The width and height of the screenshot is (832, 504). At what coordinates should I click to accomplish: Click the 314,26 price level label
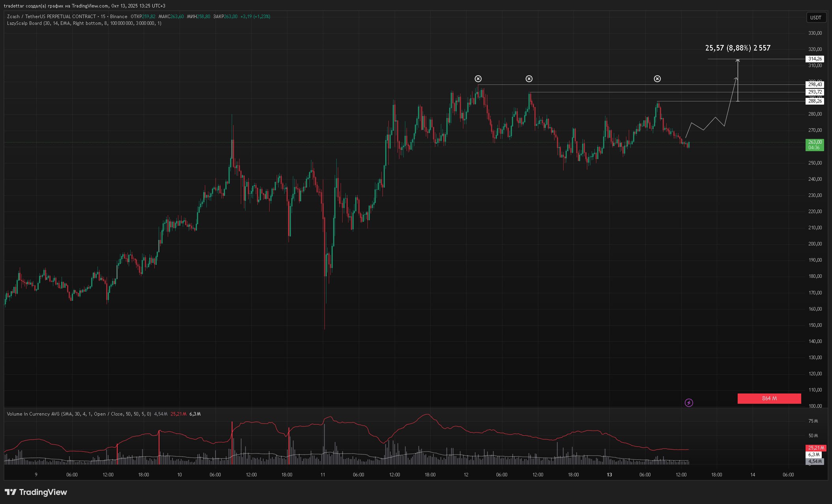(815, 59)
